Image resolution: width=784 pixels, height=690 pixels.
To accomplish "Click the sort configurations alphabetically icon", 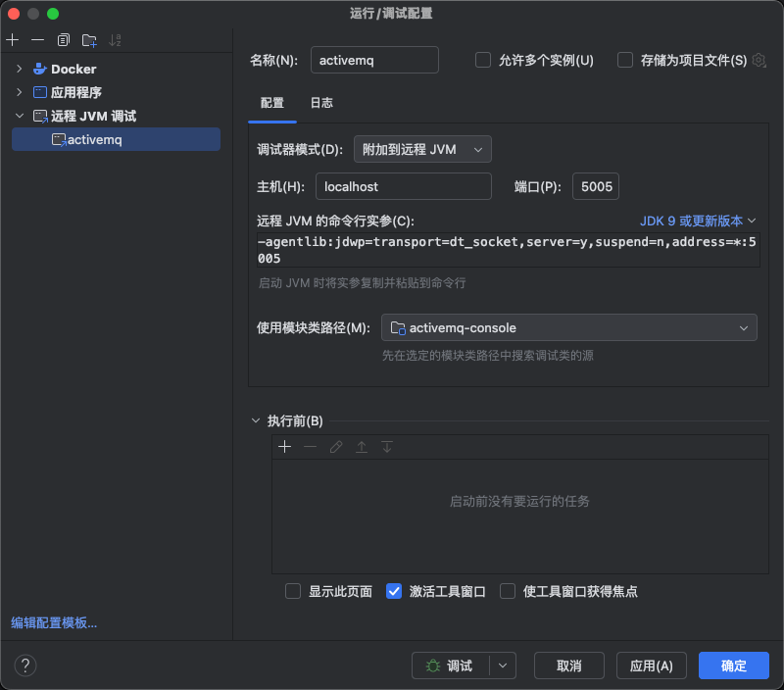I will [116, 40].
